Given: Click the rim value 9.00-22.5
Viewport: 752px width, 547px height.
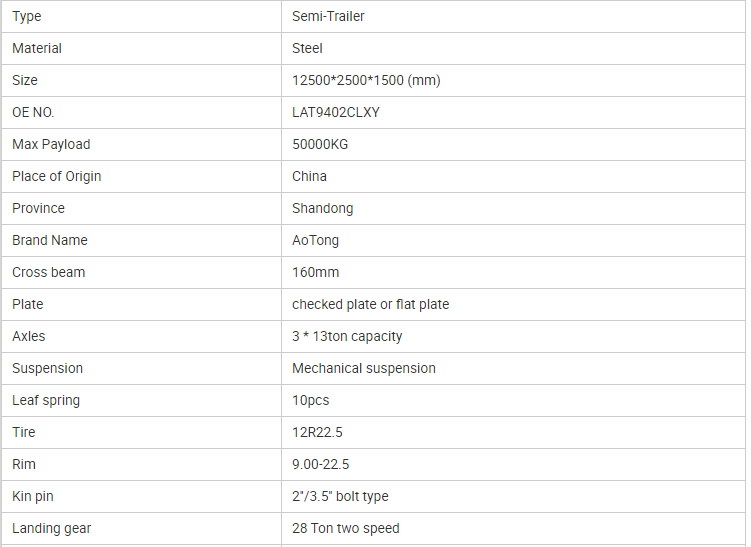Looking at the screenshot, I should pos(320,465).
